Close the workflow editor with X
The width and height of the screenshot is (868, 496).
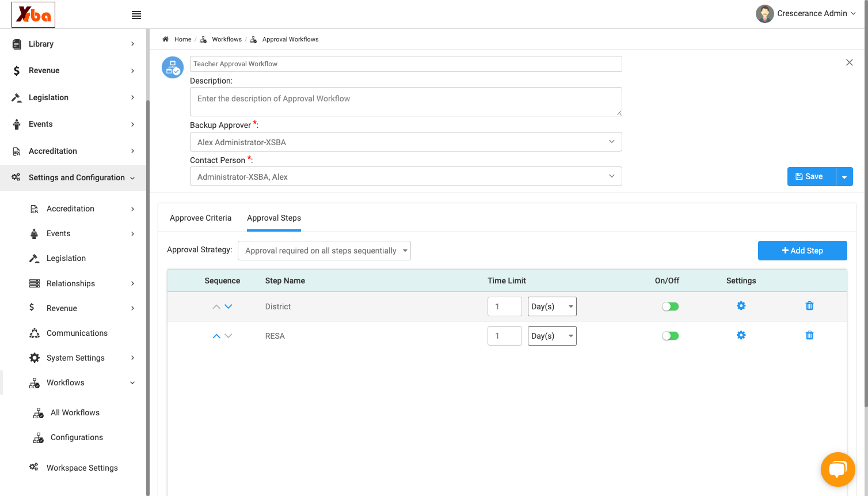849,62
